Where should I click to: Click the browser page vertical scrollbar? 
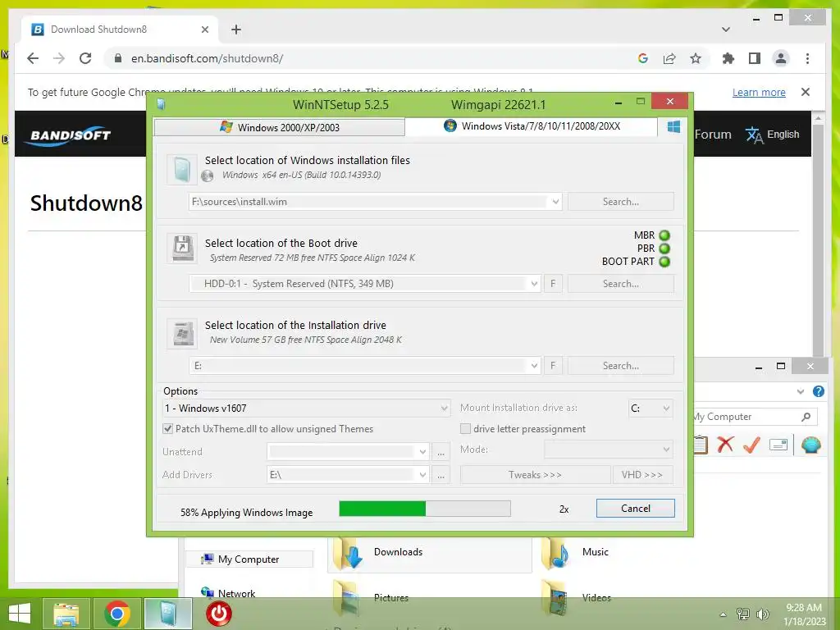pyautogui.click(x=818, y=235)
